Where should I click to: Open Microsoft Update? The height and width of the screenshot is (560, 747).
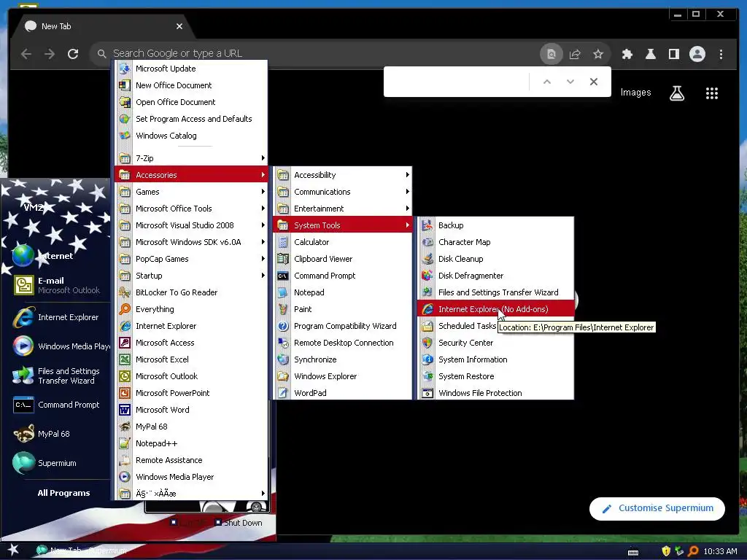191,69
